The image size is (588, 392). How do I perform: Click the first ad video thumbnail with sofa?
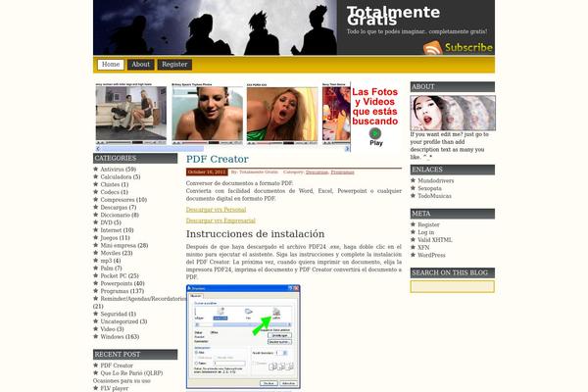pyautogui.click(x=131, y=115)
